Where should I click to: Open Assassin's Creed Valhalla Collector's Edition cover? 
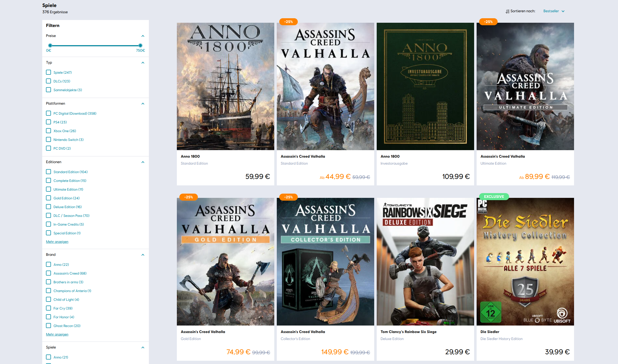tap(325, 262)
